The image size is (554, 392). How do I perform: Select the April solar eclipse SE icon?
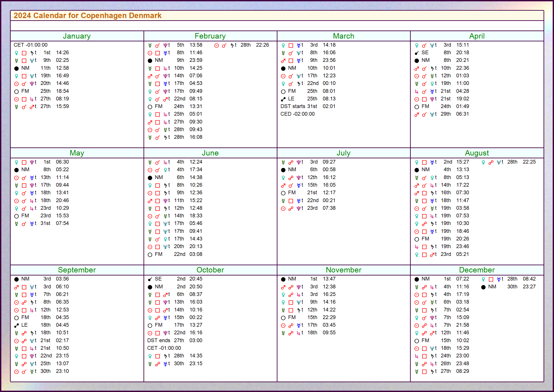pos(417,53)
